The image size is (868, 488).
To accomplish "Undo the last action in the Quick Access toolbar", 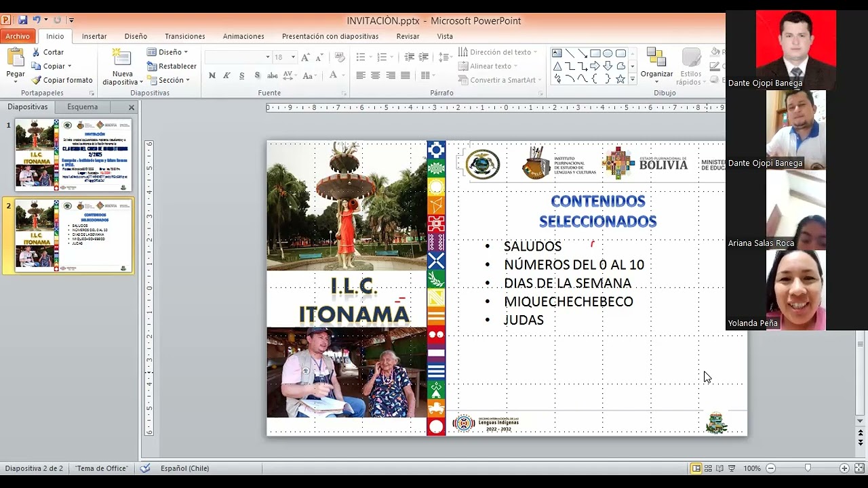I will [37, 20].
